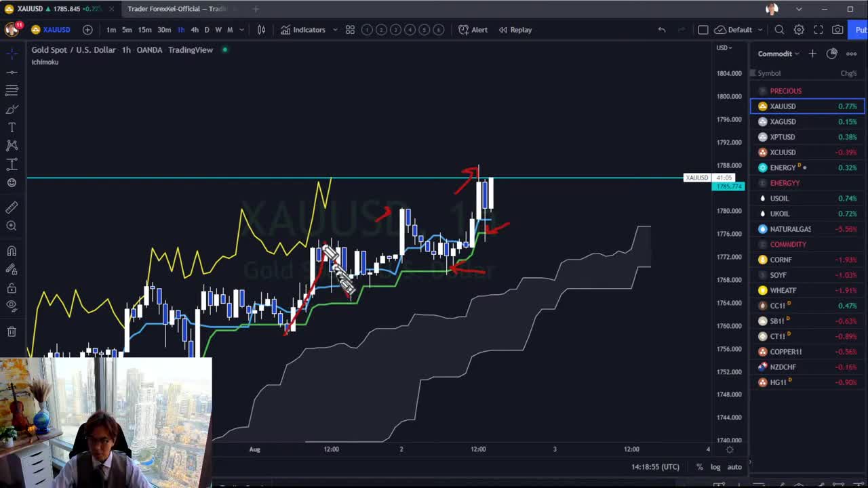Toggle hide all drawings eye icon
The image size is (868, 488).
[12, 306]
